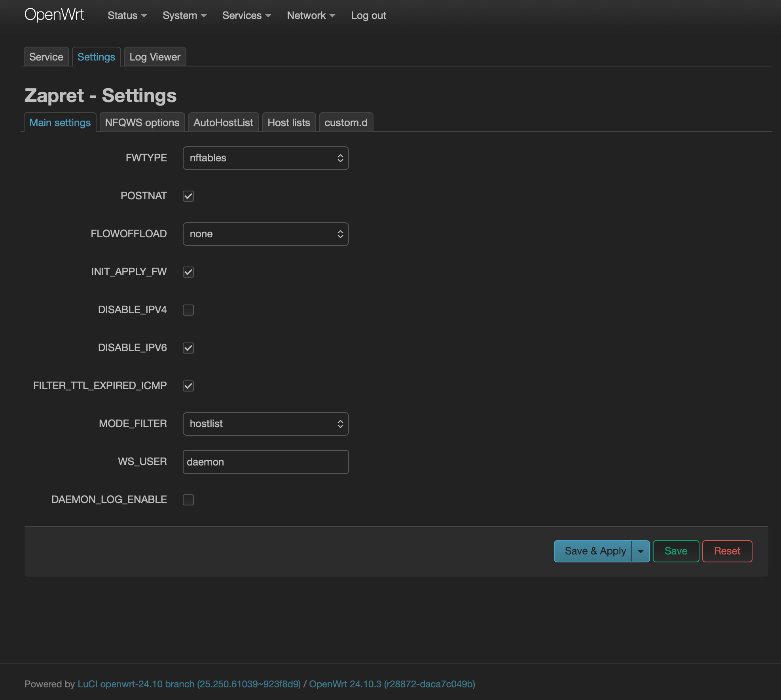Click the MODE_FILTER label

(133, 424)
